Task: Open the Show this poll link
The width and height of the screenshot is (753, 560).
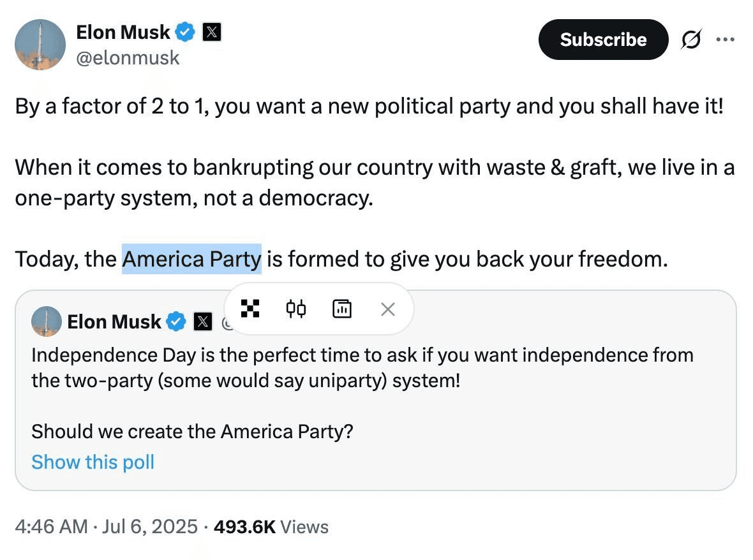Action: click(x=93, y=462)
